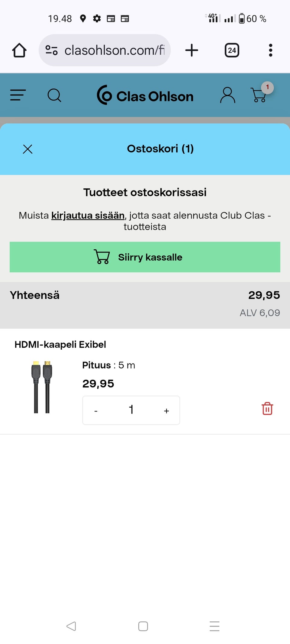Image resolution: width=290 pixels, height=644 pixels.
Task: Open the tab switcher showing 24 tabs
Action: point(232,50)
